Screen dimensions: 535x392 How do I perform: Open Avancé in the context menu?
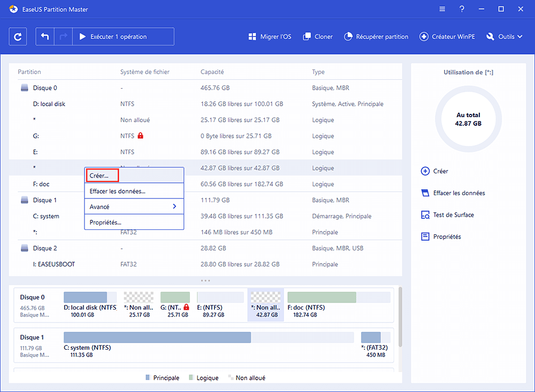point(134,207)
